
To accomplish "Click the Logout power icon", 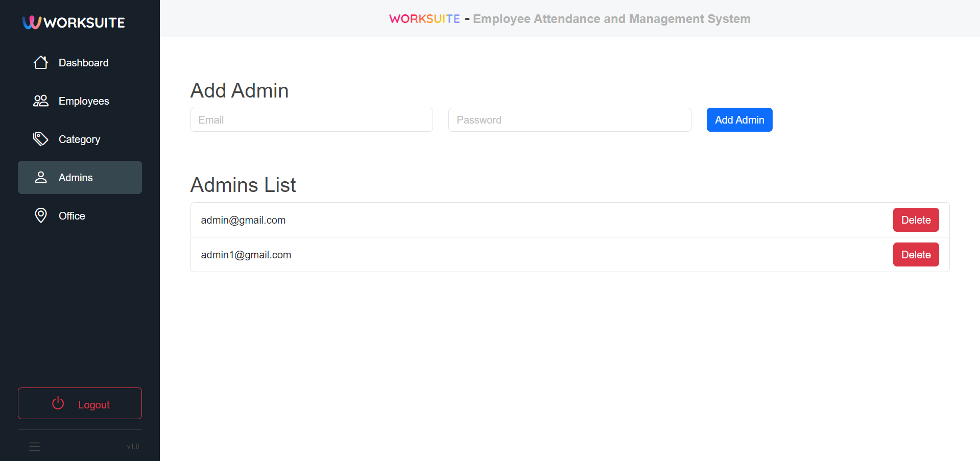I will click(x=58, y=403).
